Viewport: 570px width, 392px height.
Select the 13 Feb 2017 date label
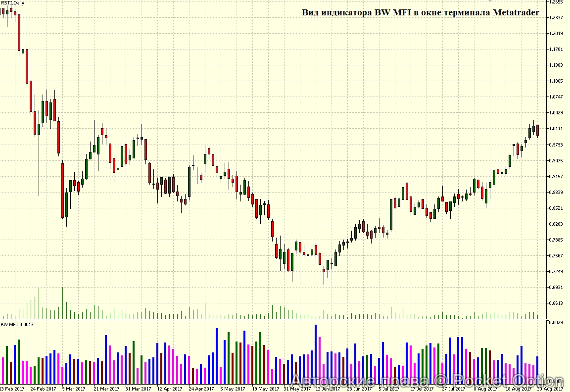pyautogui.click(x=12, y=389)
